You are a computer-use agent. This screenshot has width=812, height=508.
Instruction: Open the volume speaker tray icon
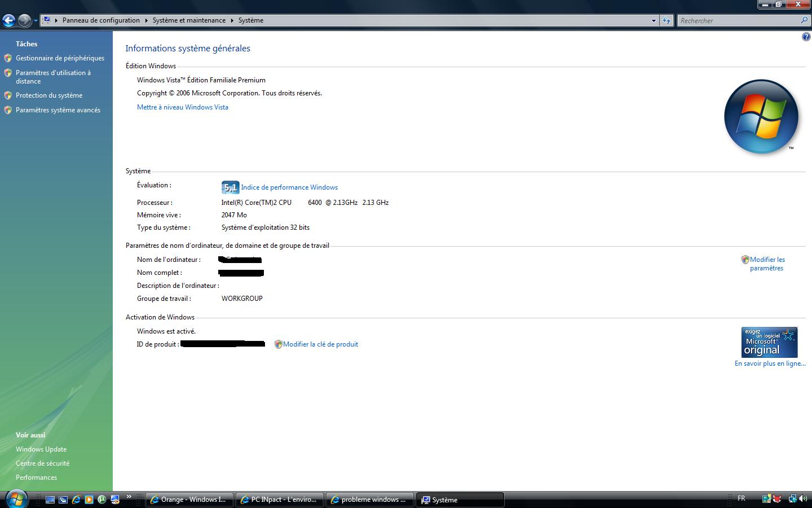click(803, 499)
